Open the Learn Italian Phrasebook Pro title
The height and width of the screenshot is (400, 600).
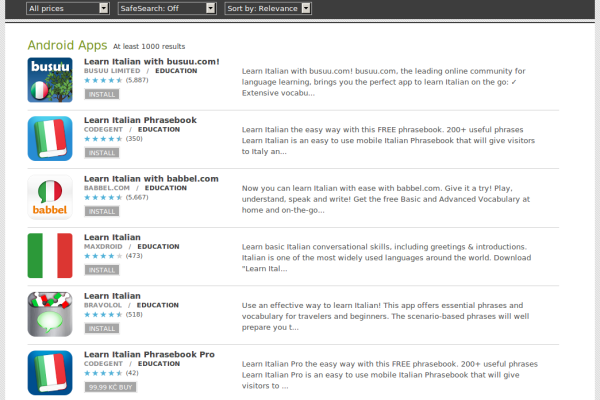(149, 354)
